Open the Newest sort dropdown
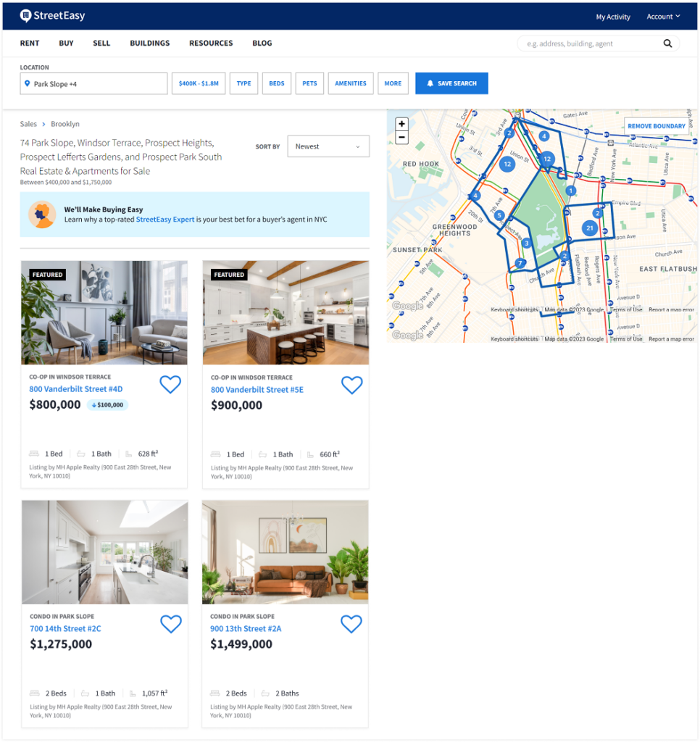The height and width of the screenshot is (742, 700). pyautogui.click(x=328, y=146)
